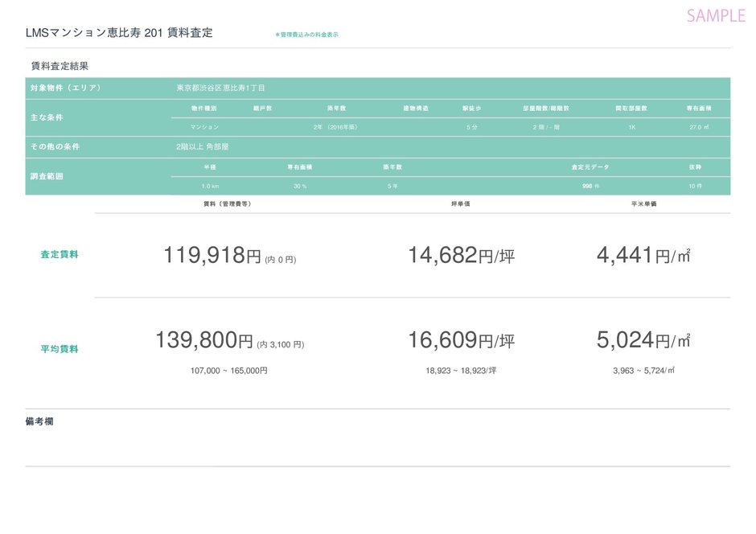Click the 駅徒歩 value 5分

(471, 127)
